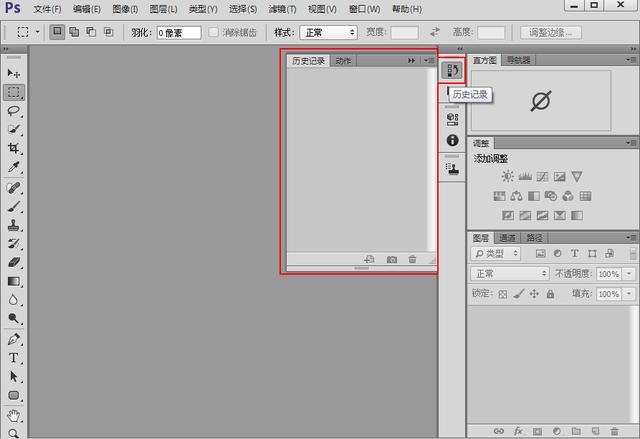The height and width of the screenshot is (439, 640).
Task: Choose Intersect with selection mode
Action: [x=109, y=32]
